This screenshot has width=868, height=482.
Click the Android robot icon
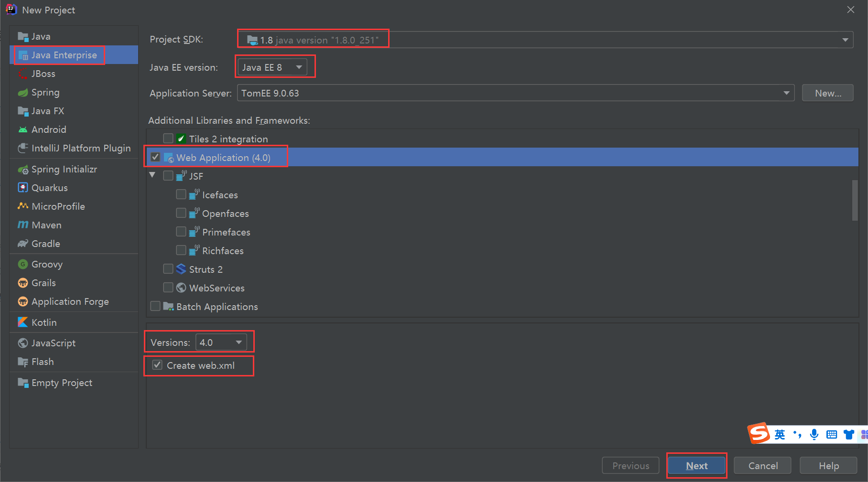tap(23, 130)
